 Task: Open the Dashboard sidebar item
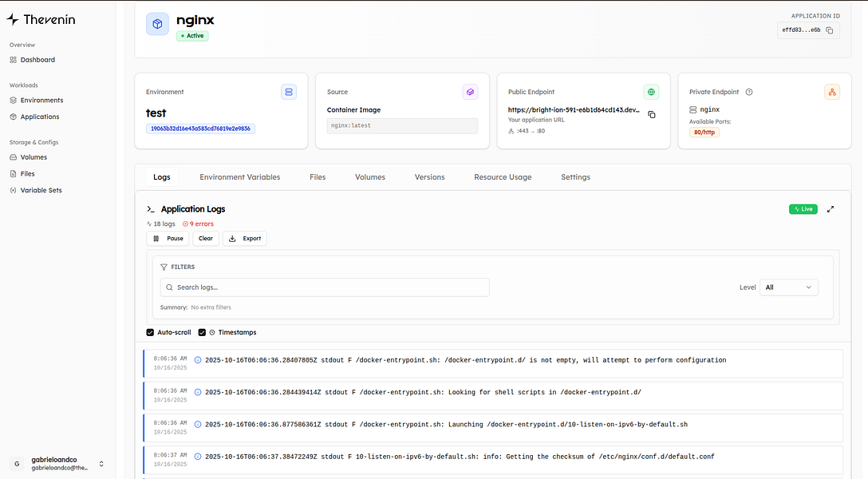click(33, 60)
